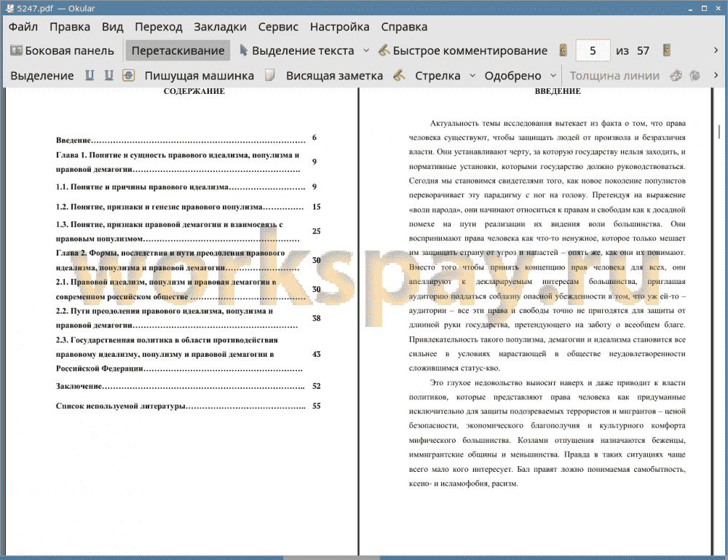Click the paragraph opening "Это глухое недовольство"
Image resolution: width=728 pixels, height=560 pixels.
coord(547,433)
